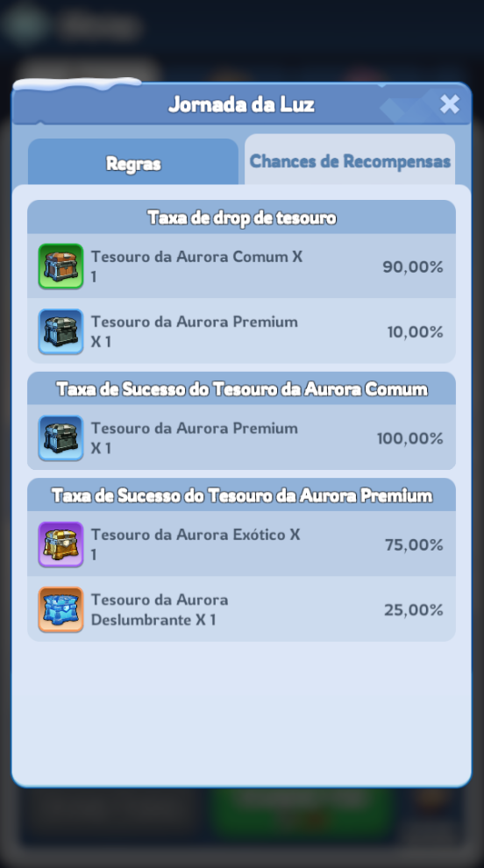Click the 10,00% drop chance value
This screenshot has height=868, width=484.
[416, 332]
